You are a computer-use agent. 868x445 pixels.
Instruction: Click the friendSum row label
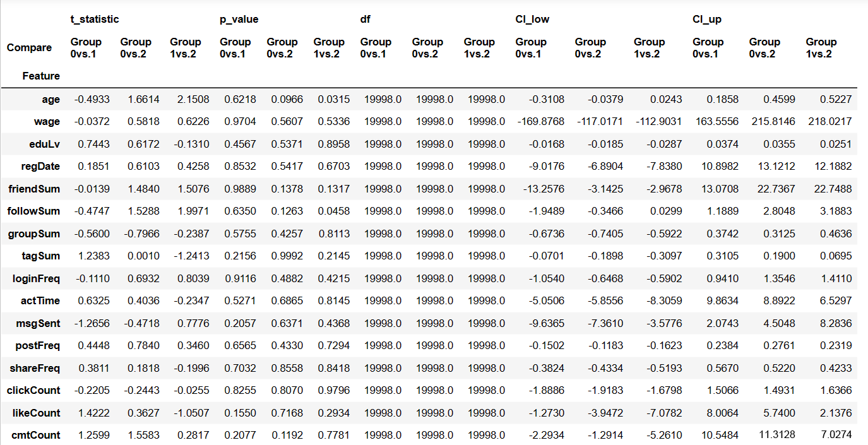pyautogui.click(x=34, y=189)
